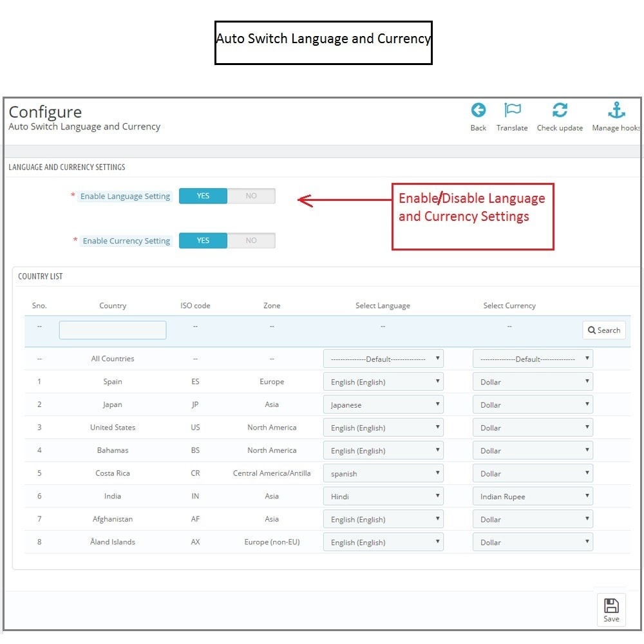Click the Country column header

(x=113, y=305)
